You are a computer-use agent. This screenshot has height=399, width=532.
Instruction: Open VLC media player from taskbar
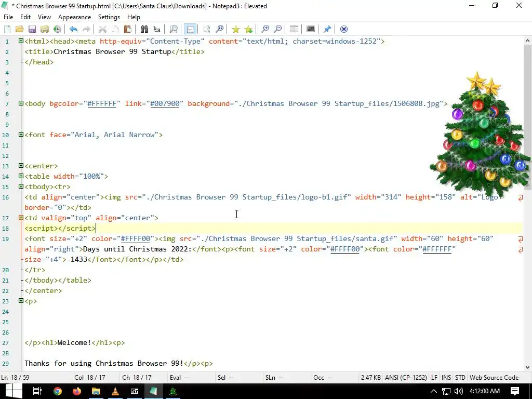coord(115,391)
